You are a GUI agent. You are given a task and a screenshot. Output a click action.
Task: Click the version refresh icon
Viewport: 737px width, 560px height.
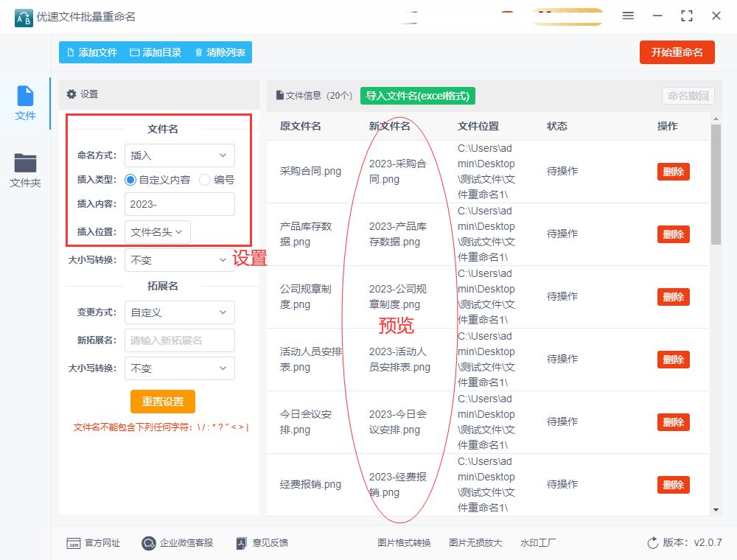click(x=652, y=543)
